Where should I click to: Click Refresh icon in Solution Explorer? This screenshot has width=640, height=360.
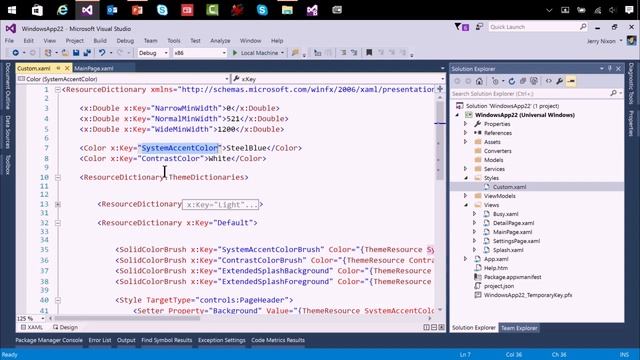[512, 81]
